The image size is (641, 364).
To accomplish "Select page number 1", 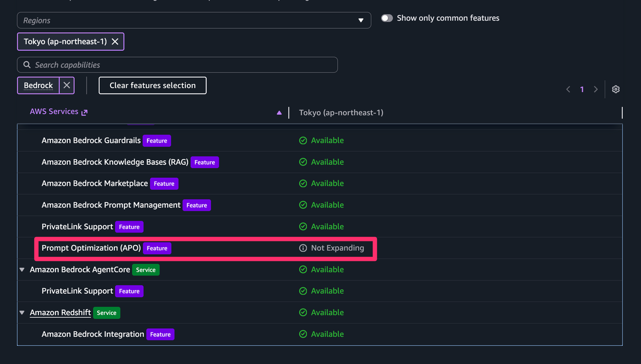I will pos(582,89).
